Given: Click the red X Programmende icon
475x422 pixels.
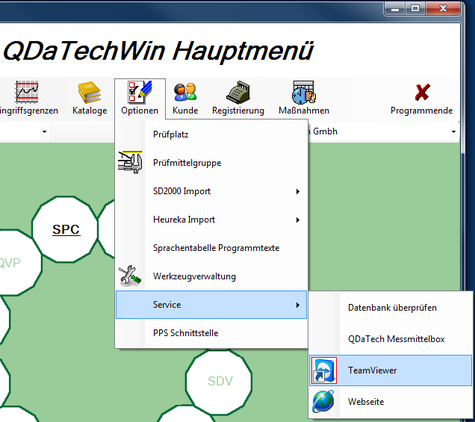Looking at the screenshot, I should pyautogui.click(x=422, y=92).
